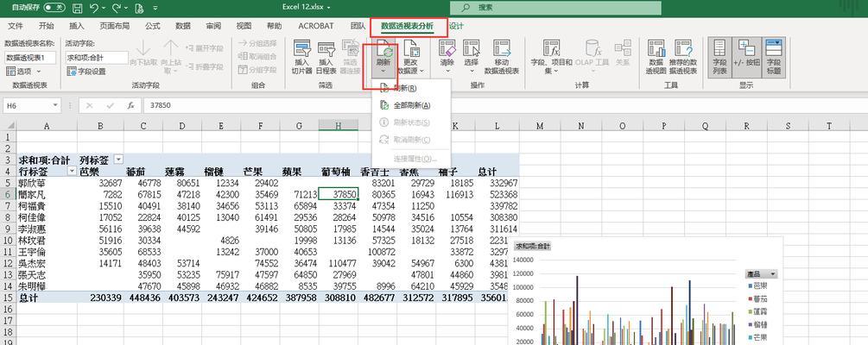Click the formula bar showing 37850
This screenshot has width=868, height=345.
(504, 105)
